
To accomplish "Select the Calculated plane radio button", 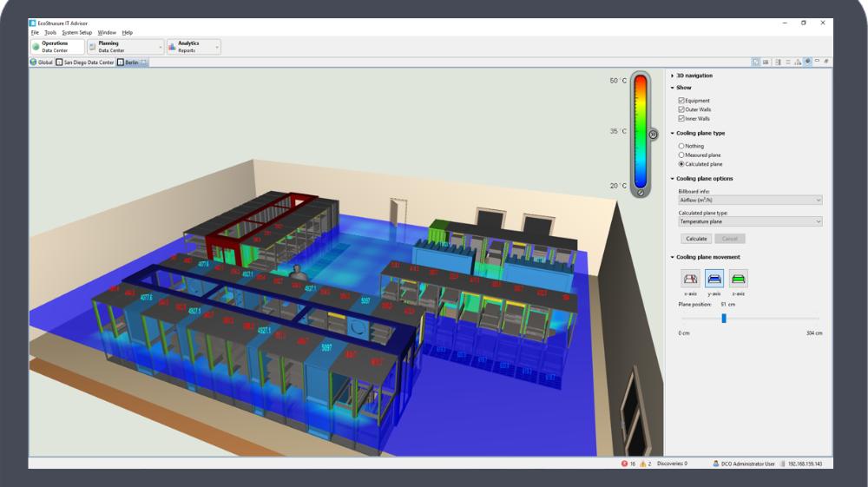I will 681,164.
